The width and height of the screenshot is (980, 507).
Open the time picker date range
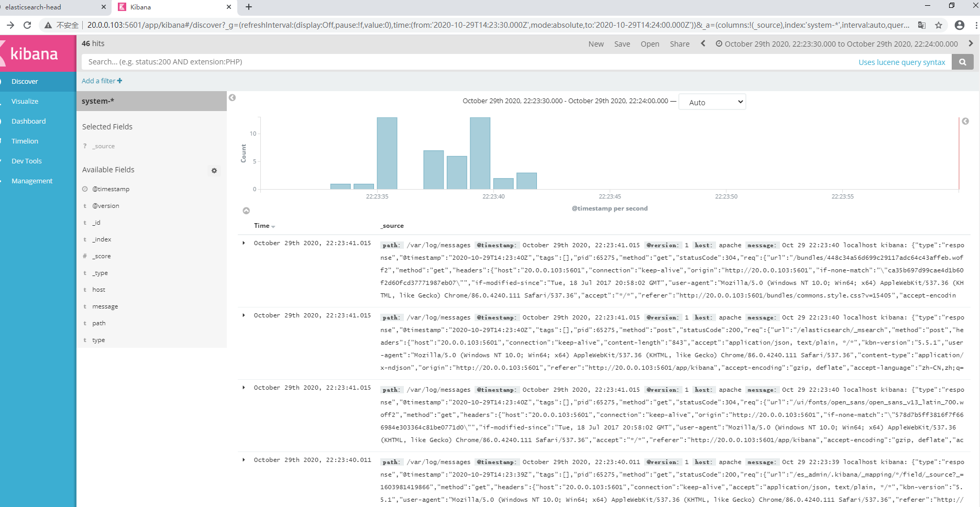(x=836, y=44)
